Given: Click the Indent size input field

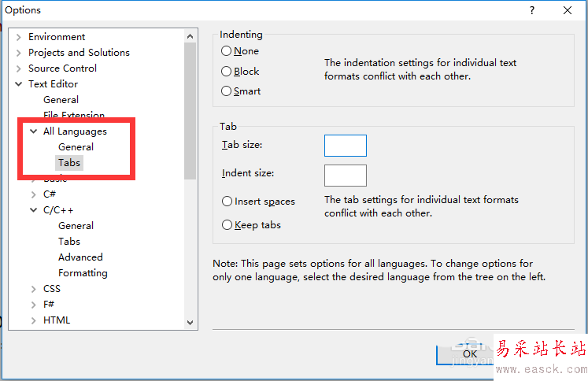Looking at the screenshot, I should pos(345,175).
